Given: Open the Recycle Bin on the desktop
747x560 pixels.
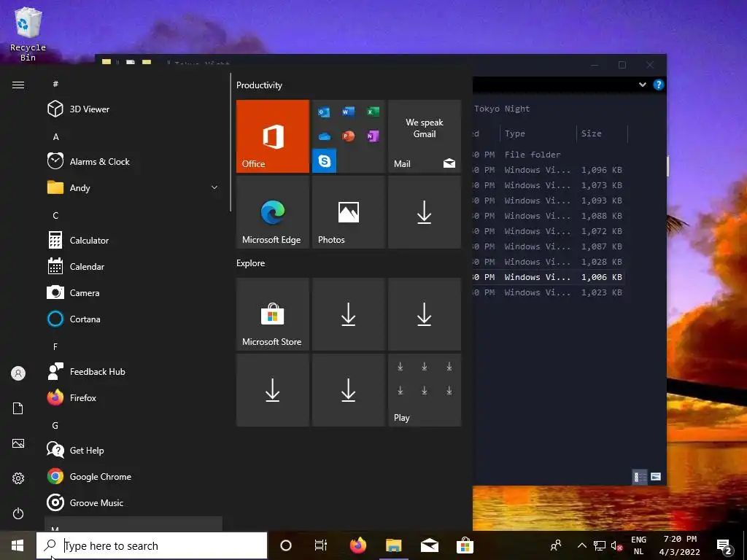Looking at the screenshot, I should (28, 34).
